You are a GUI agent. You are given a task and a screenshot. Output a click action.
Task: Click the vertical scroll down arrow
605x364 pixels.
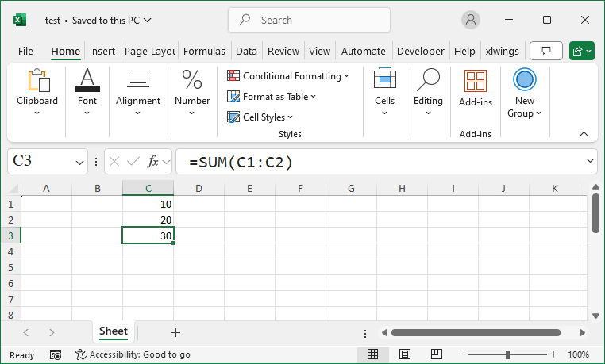(x=595, y=316)
